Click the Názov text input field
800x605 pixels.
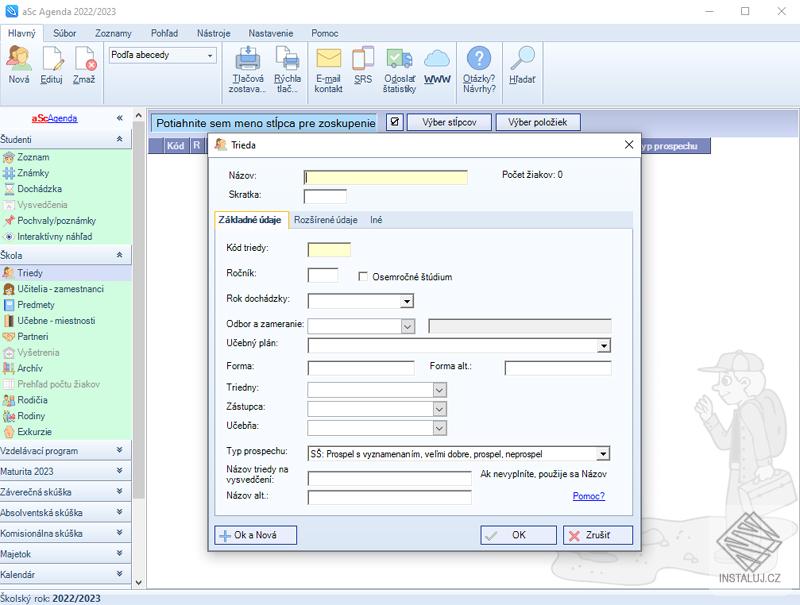pos(386,177)
